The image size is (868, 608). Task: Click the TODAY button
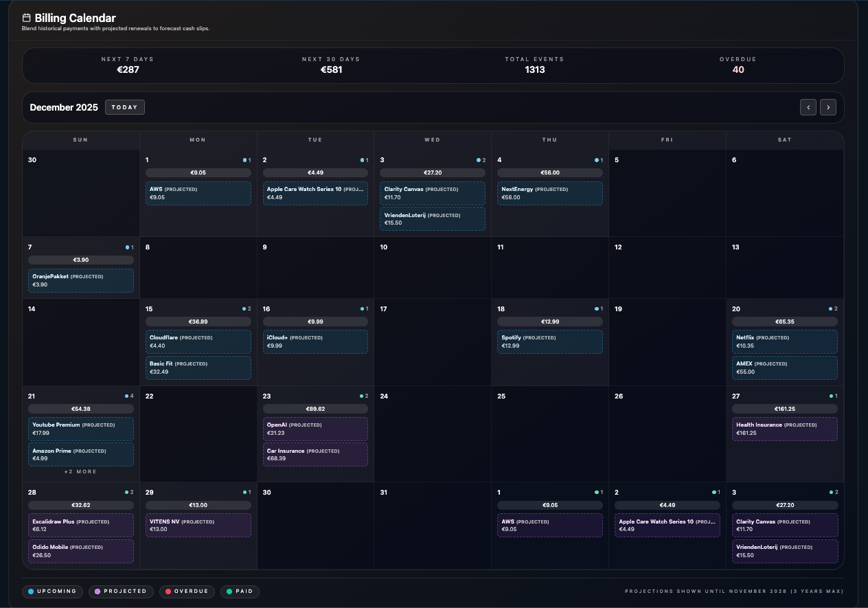pyautogui.click(x=125, y=107)
